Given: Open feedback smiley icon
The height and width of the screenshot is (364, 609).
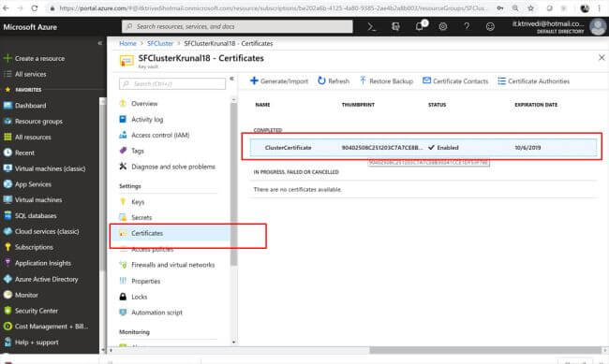Looking at the screenshot, I should point(490,27).
